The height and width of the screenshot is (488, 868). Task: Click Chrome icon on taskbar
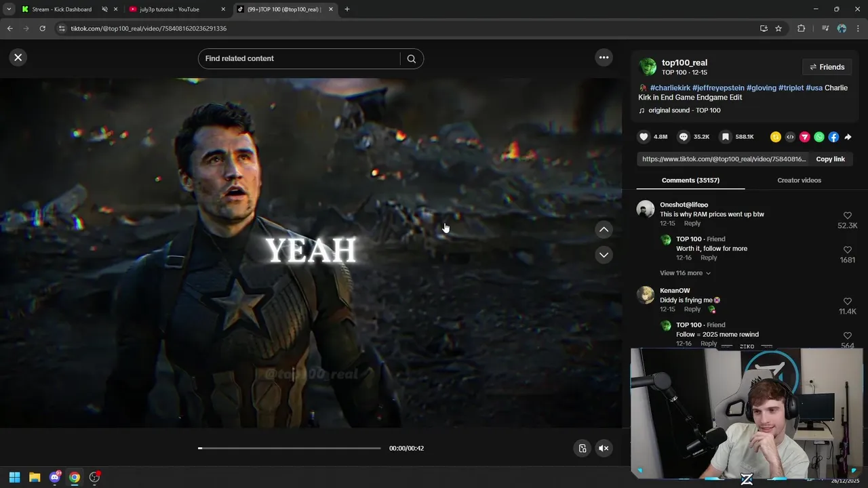(75, 477)
